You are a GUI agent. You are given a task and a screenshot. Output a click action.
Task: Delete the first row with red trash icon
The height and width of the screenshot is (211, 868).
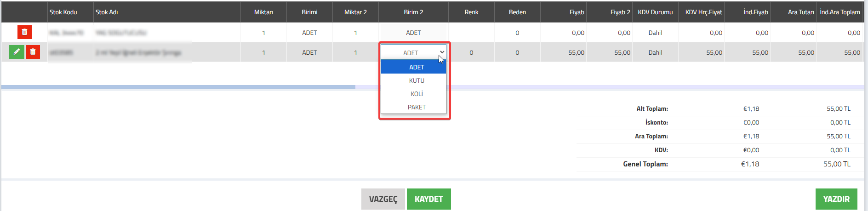coord(24,32)
